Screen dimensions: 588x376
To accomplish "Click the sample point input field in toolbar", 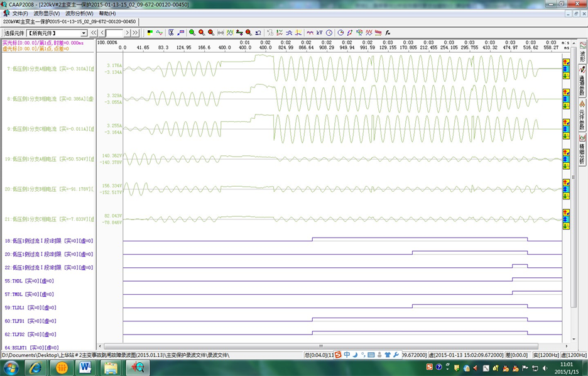I will pos(114,33).
